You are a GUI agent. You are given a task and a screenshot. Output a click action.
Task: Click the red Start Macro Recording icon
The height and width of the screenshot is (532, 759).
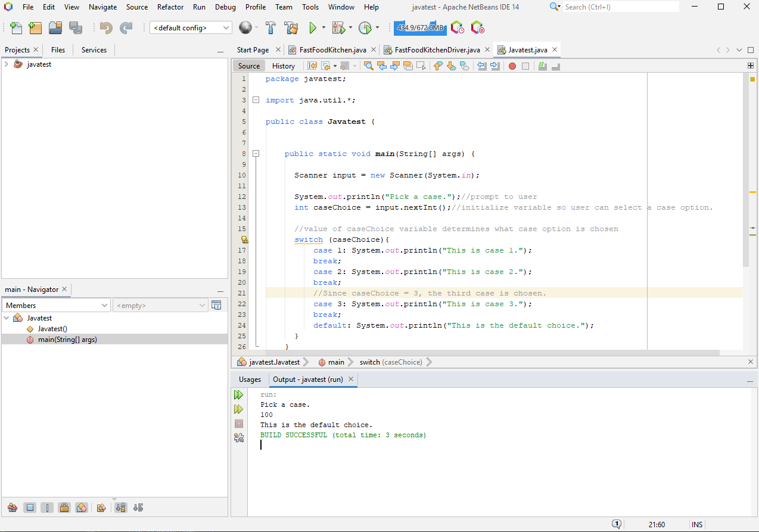click(x=512, y=66)
